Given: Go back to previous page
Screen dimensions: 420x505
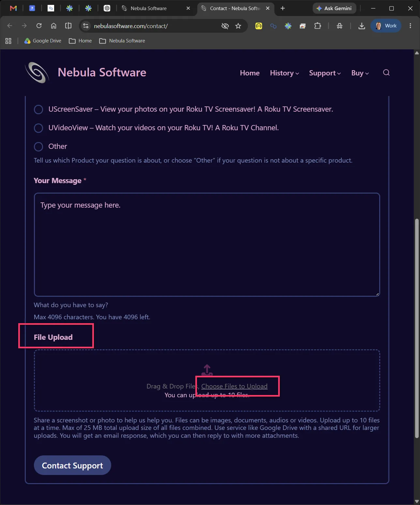Looking at the screenshot, I should click(x=9, y=26).
